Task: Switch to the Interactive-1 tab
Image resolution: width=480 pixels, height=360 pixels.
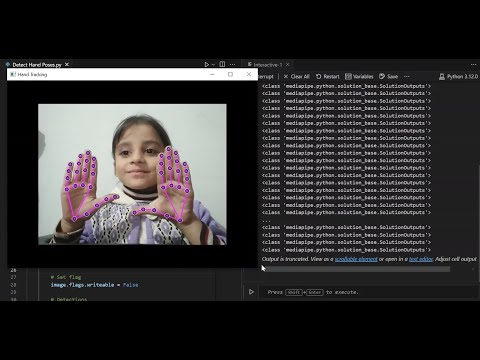Action: 268,65
